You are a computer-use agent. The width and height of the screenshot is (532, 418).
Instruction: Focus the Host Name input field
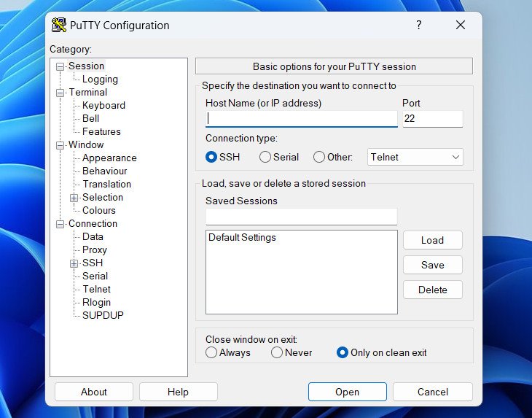[x=301, y=118]
